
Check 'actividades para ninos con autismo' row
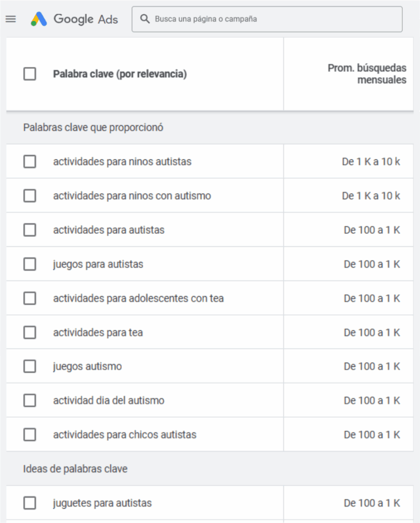click(x=30, y=196)
